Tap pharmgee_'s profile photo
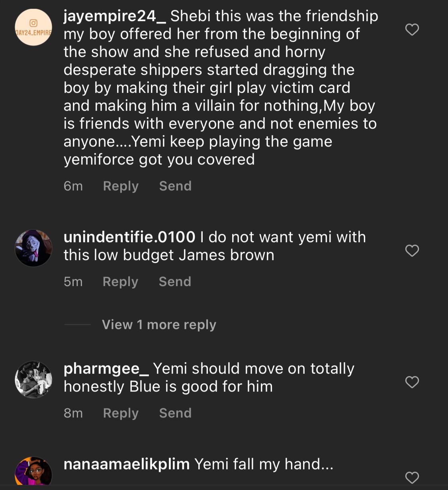The width and height of the screenshot is (448, 490). [x=33, y=380]
